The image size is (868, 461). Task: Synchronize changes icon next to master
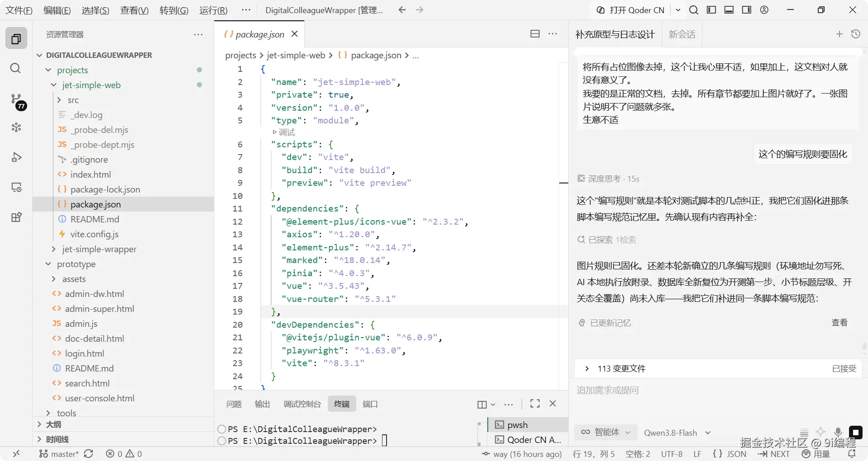[89, 454]
